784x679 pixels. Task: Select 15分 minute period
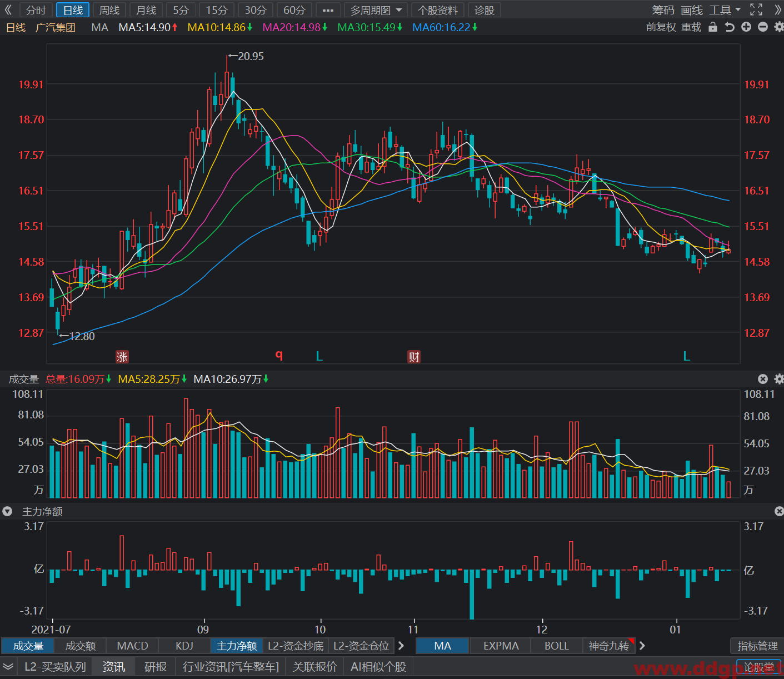pos(217,10)
